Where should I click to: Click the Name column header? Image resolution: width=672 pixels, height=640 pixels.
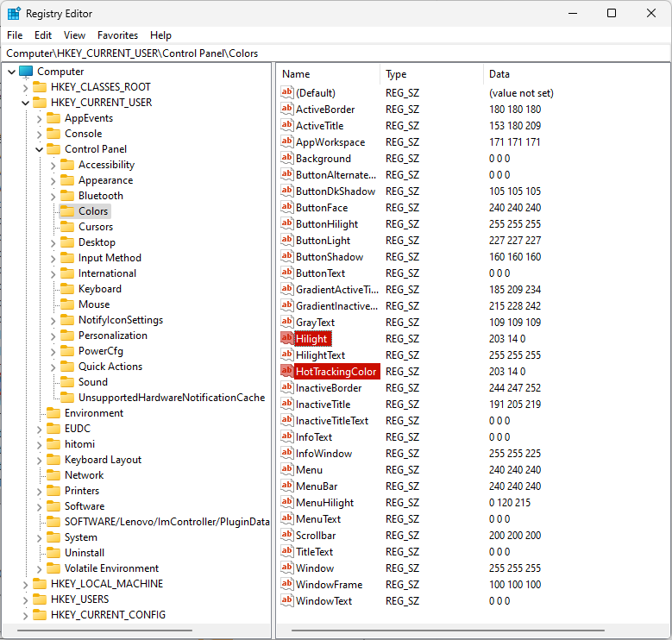tap(328, 74)
